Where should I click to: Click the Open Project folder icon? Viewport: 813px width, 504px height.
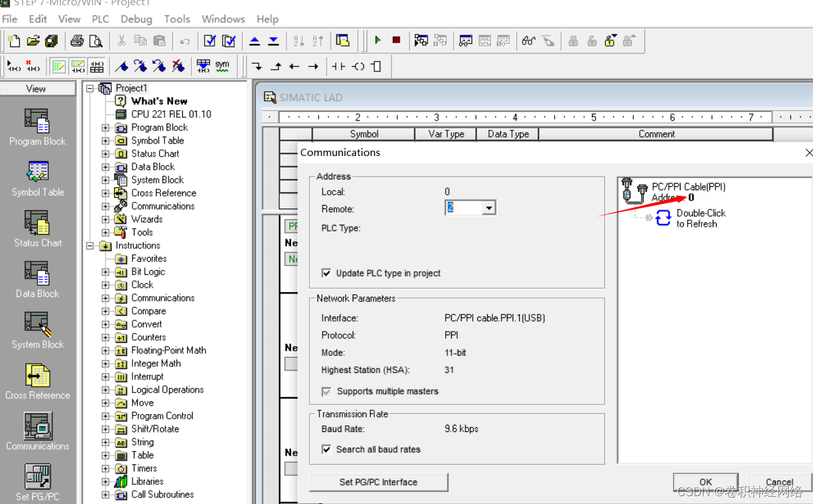(33, 41)
